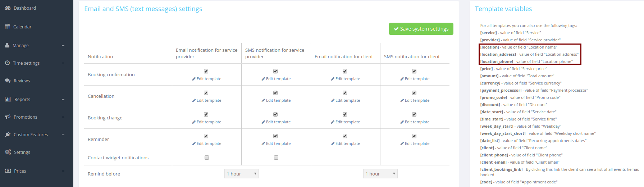Open provider Remind before hour dropdown
Screen dimensions: 644x187
pyautogui.click(x=241, y=174)
